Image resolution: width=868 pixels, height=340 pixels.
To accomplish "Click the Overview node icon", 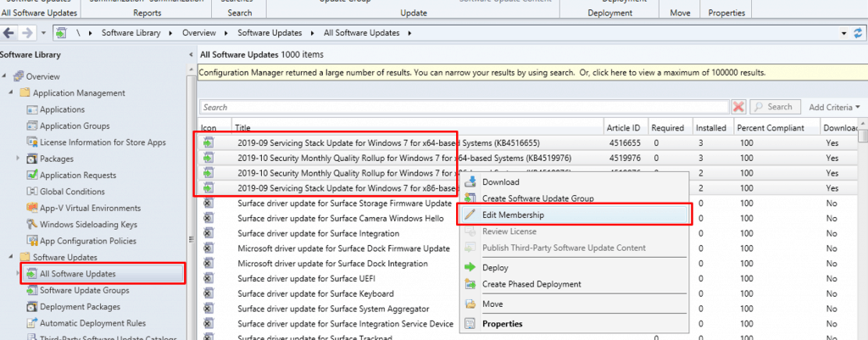I will 18,75.
